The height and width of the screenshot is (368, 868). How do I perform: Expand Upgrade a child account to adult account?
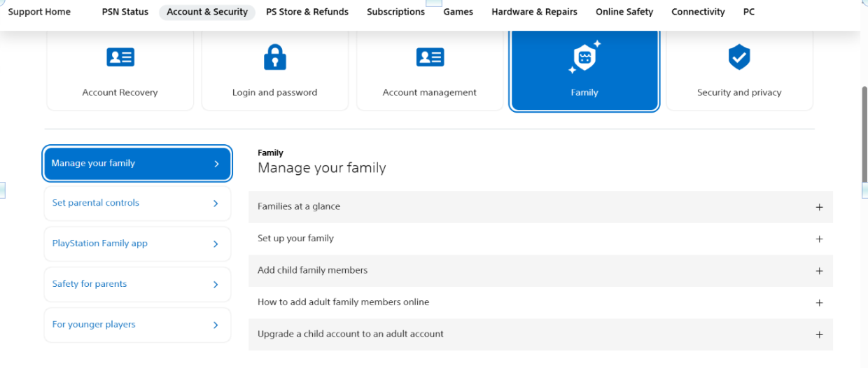point(819,335)
